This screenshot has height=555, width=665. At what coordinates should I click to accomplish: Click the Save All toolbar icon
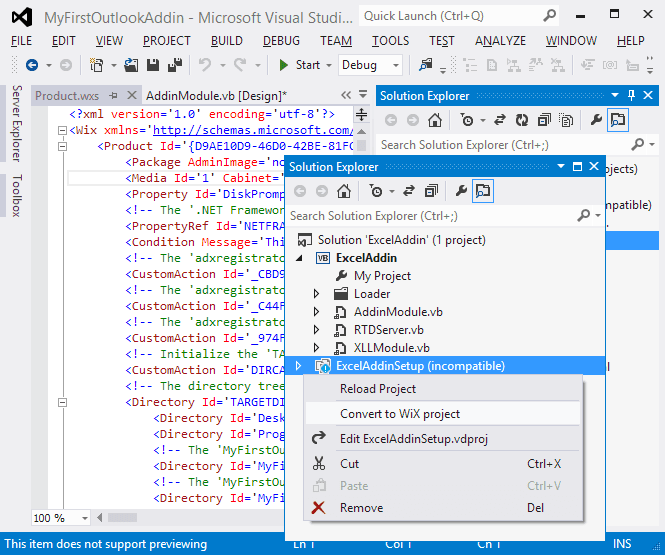[175, 65]
